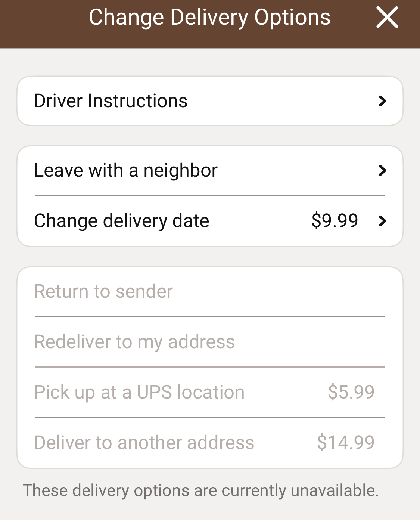Select the Deliver to another address option
The height and width of the screenshot is (520, 420).
[x=144, y=443]
